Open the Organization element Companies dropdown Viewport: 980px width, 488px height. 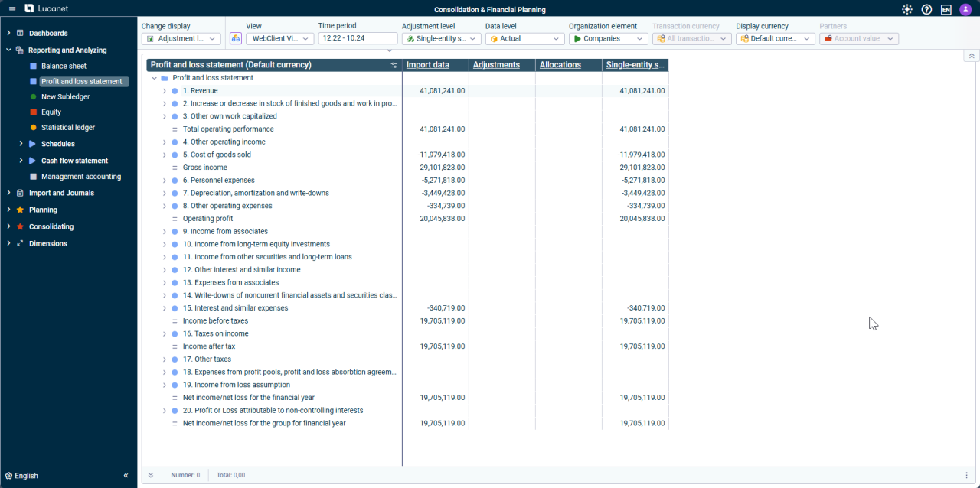pyautogui.click(x=608, y=38)
